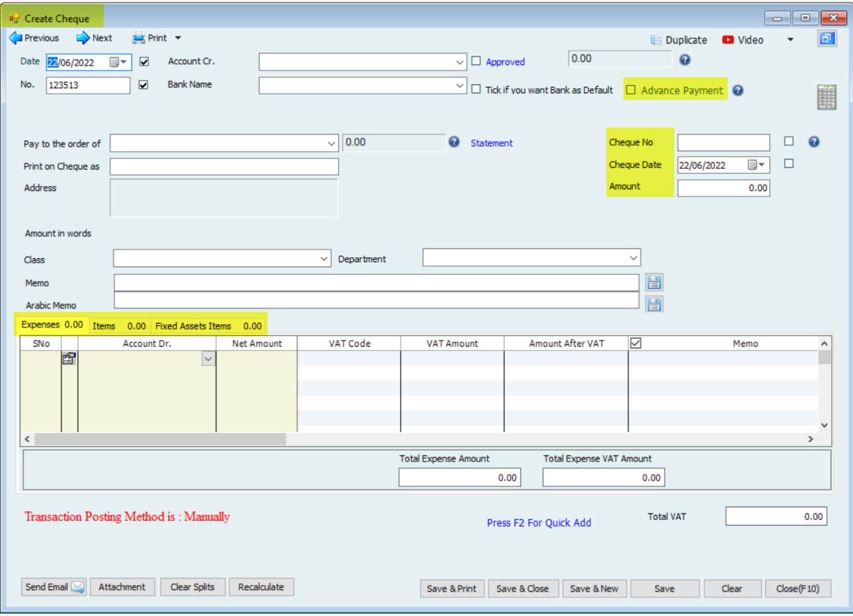
Task: Open the calculator icon
Action: click(826, 97)
